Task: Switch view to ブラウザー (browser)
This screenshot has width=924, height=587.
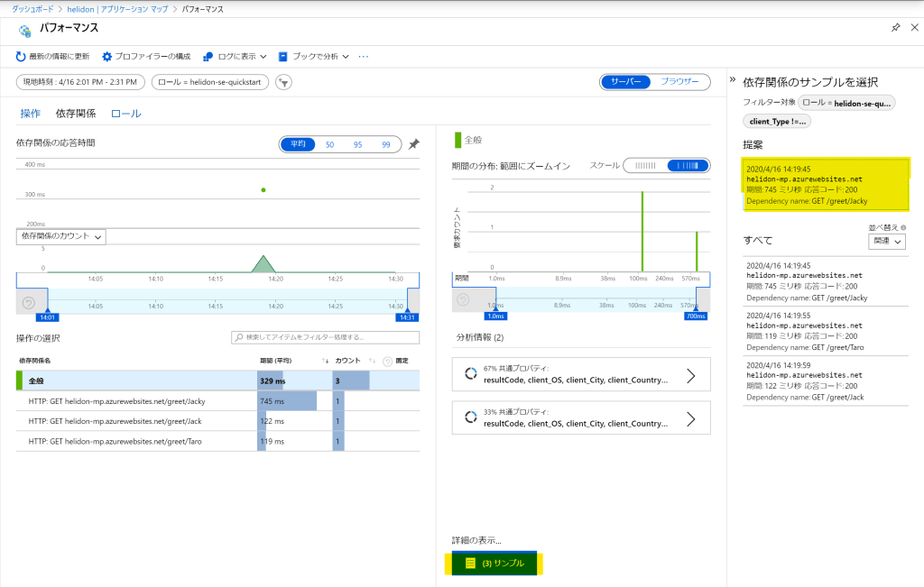Action: pyautogui.click(x=679, y=81)
